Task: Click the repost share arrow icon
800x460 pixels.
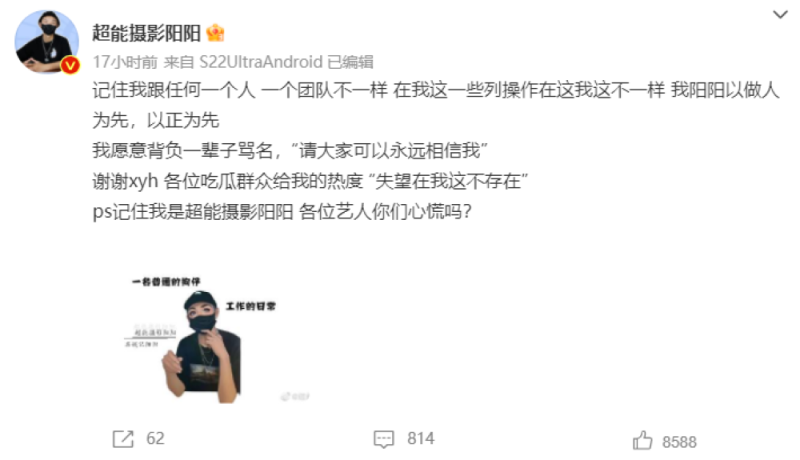Action: (x=123, y=439)
